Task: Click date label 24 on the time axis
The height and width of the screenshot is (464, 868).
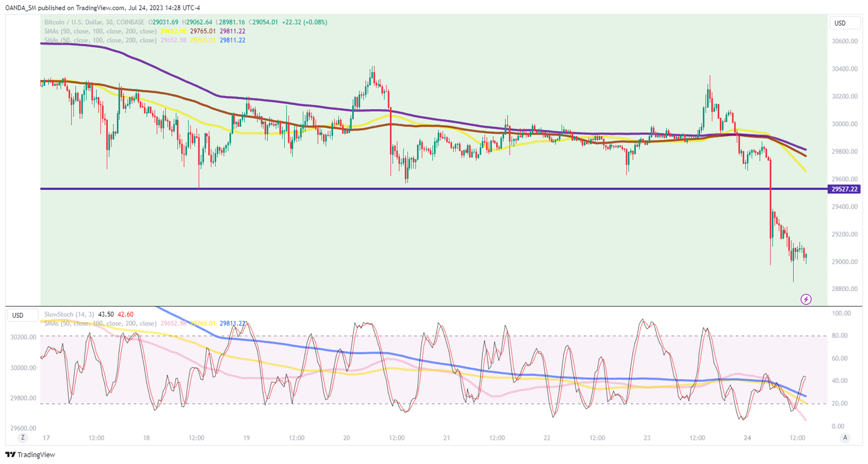Action: point(747,438)
